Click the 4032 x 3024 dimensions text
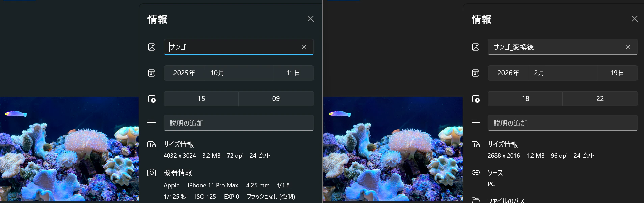Viewport: 644px width, 203px height. [180, 156]
